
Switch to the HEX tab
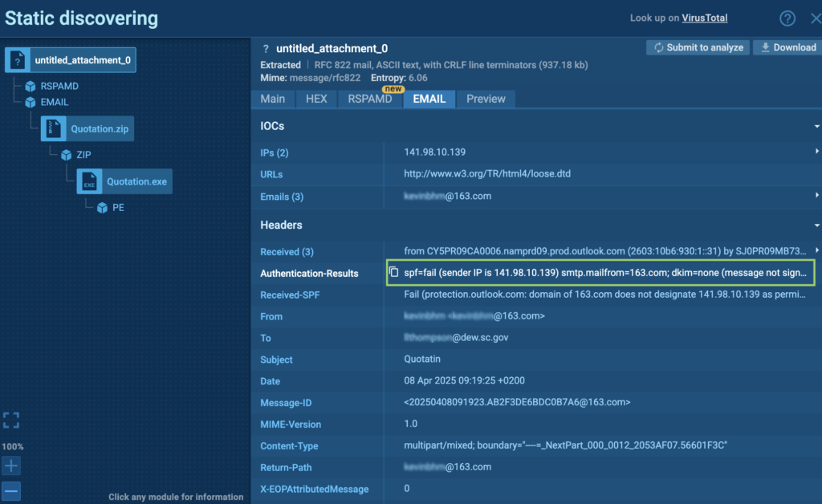tap(315, 99)
